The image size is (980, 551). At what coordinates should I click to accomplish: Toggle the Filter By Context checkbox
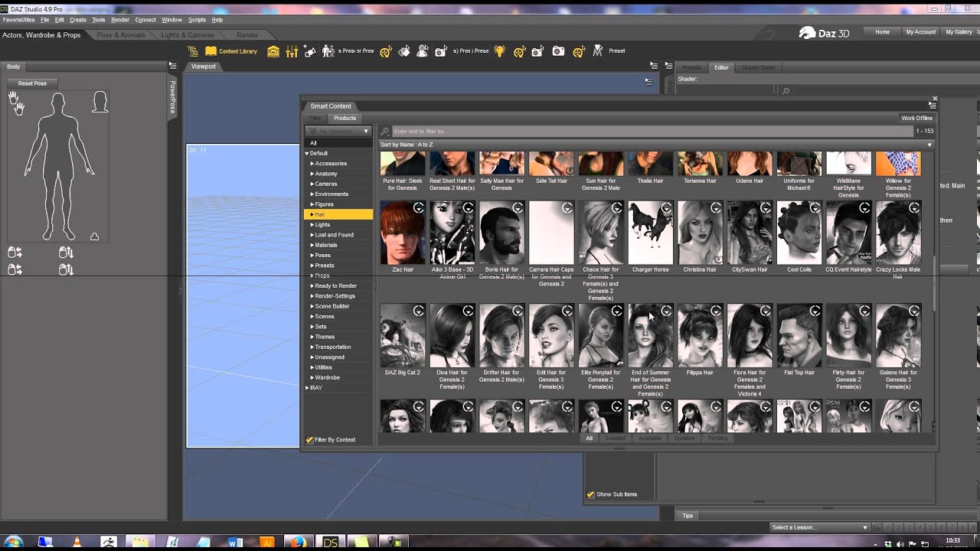pyautogui.click(x=309, y=440)
